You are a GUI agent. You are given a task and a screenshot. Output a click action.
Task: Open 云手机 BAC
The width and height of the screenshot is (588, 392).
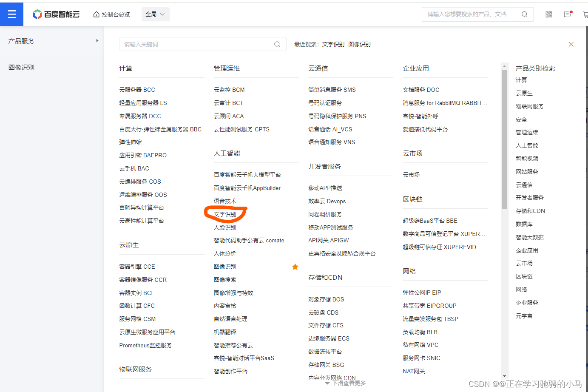pos(134,168)
